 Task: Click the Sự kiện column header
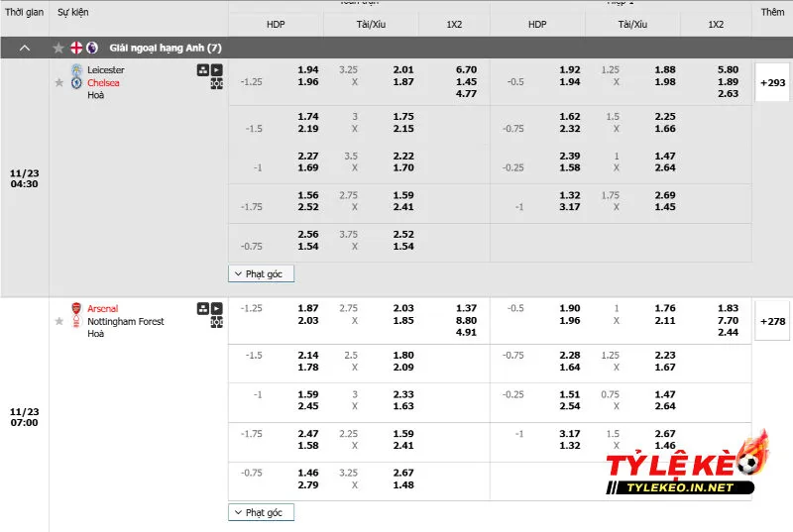pyautogui.click(x=70, y=13)
